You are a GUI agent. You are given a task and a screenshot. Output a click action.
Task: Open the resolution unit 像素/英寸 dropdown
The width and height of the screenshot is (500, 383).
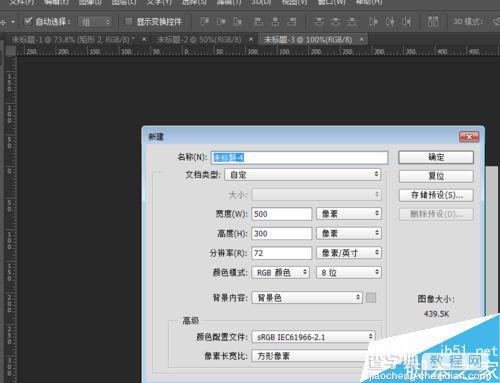point(349,253)
